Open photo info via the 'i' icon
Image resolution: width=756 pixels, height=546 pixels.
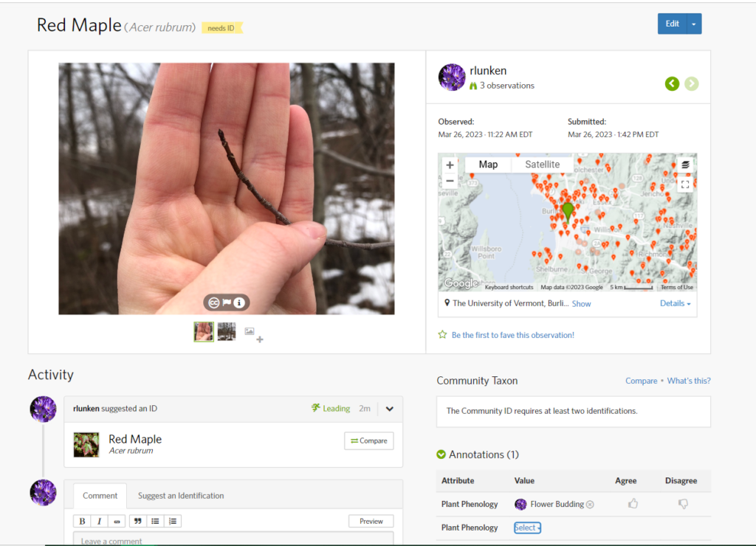click(x=238, y=303)
